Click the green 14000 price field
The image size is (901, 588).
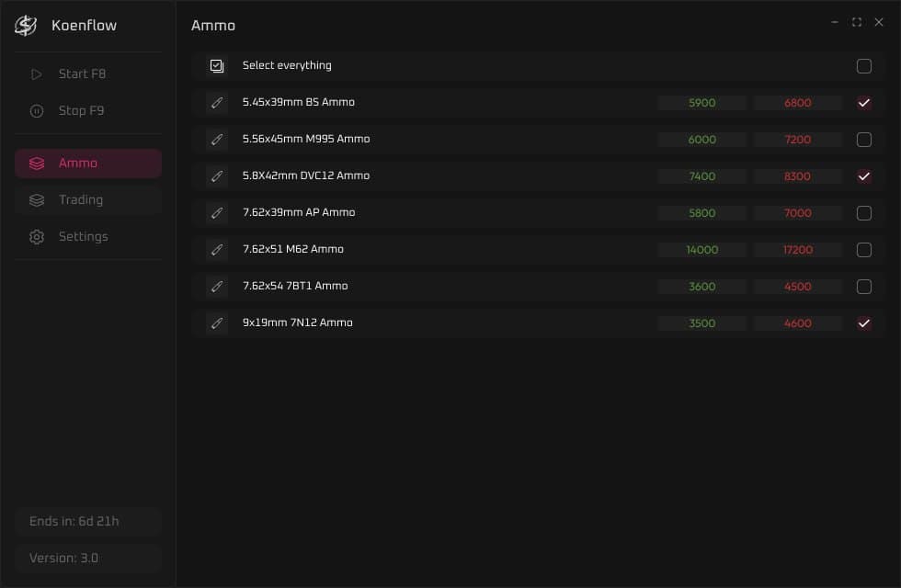tap(702, 250)
